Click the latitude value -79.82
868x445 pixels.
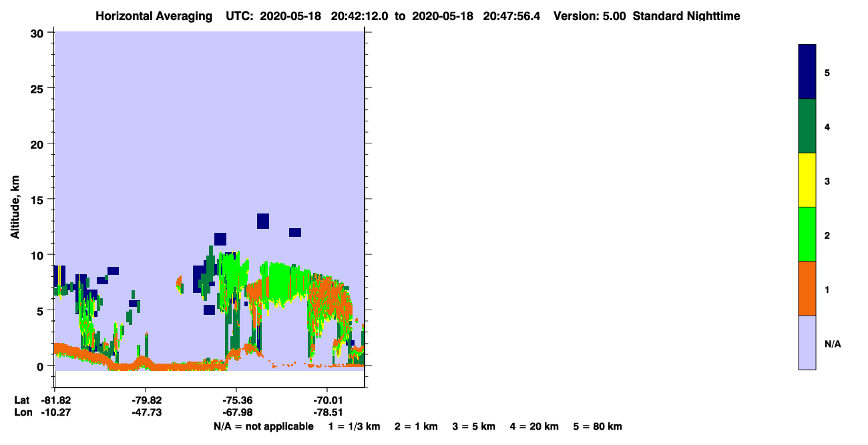[146, 400]
